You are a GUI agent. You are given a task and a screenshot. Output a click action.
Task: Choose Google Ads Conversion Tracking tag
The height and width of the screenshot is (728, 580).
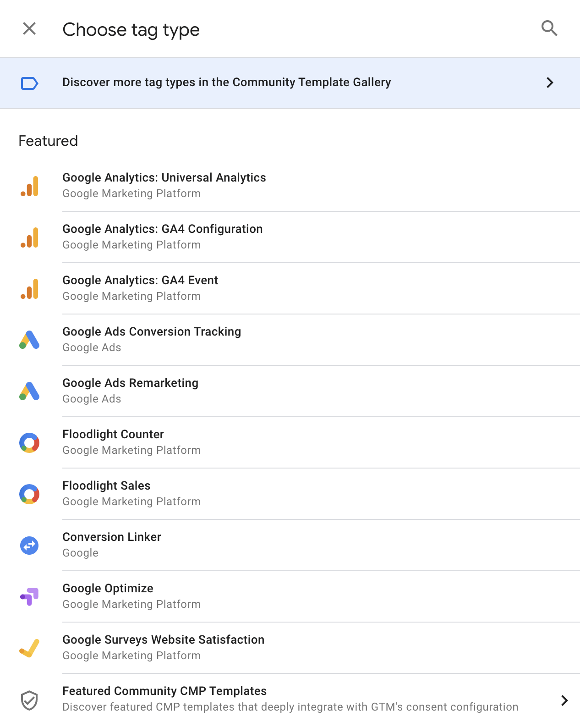tap(290, 340)
